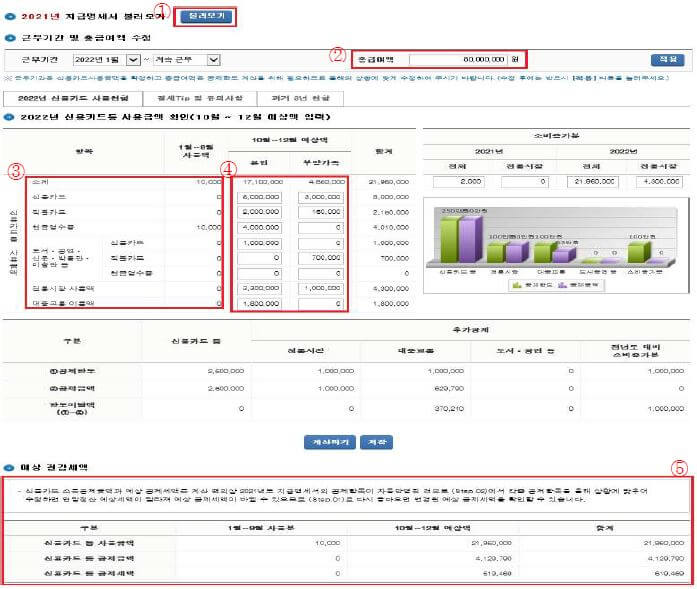The width and height of the screenshot is (697, 589).
Task: Open the 과거 3년 현황 tab
Action: 300,98
